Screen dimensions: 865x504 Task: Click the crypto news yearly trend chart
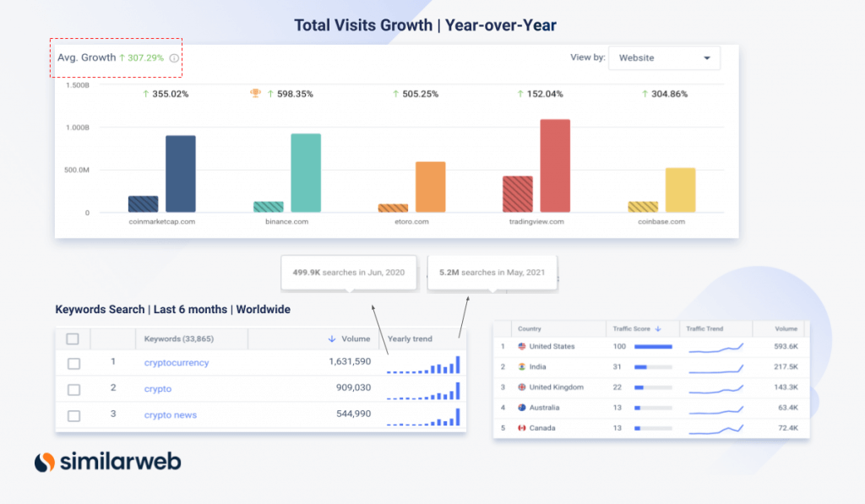pos(423,417)
